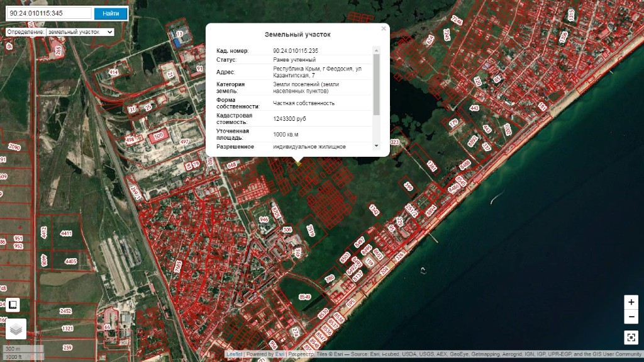Toggle the fullscreen map view icon
644x362 pixels.
[x=631, y=337]
